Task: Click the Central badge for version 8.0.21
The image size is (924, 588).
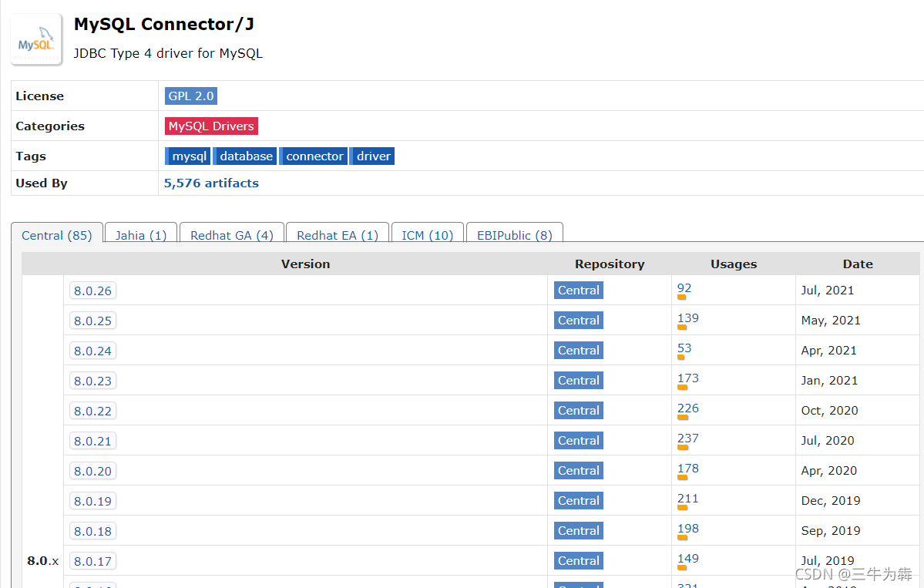Action: pyautogui.click(x=579, y=440)
